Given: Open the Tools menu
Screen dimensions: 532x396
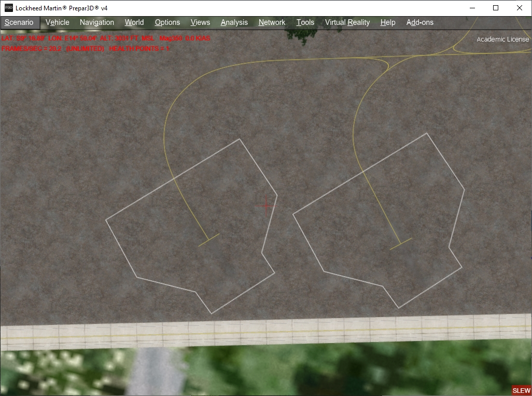Looking at the screenshot, I should [x=305, y=22].
